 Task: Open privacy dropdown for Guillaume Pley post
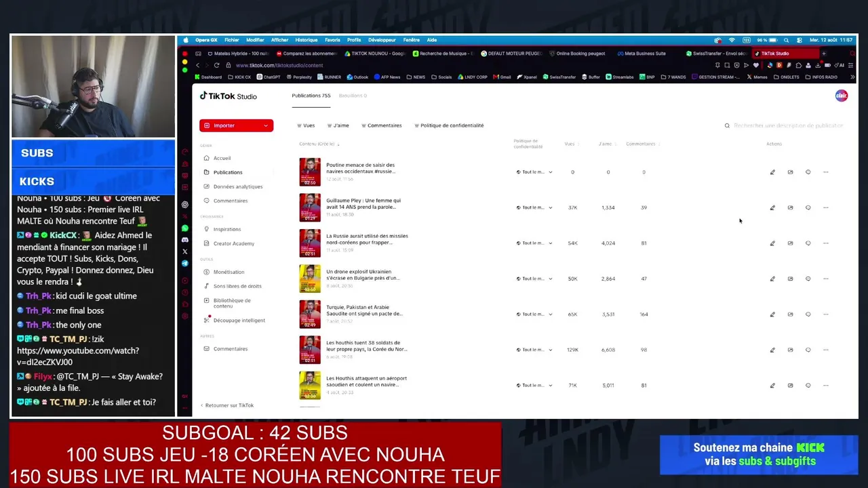coord(534,207)
